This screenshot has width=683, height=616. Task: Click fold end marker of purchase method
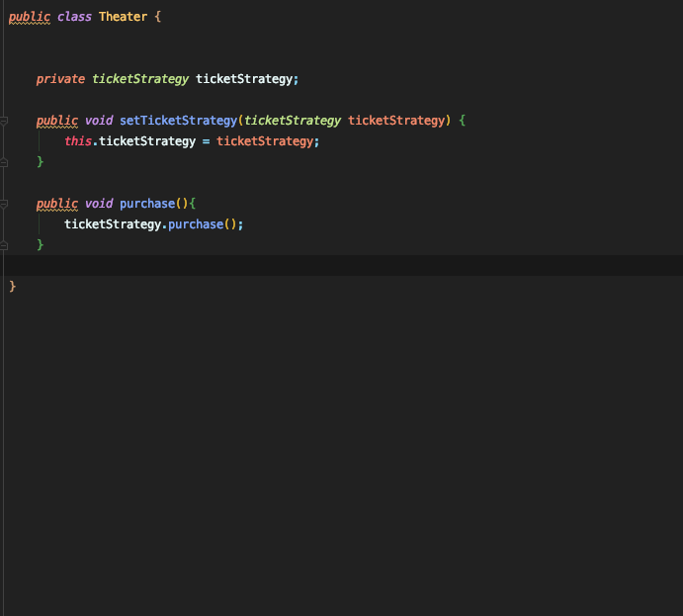(x=4, y=245)
